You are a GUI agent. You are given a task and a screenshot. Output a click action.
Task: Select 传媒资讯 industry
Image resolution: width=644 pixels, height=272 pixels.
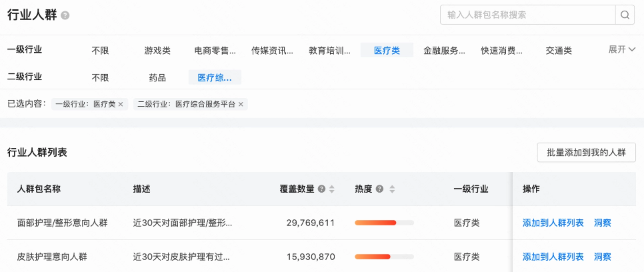coord(272,51)
